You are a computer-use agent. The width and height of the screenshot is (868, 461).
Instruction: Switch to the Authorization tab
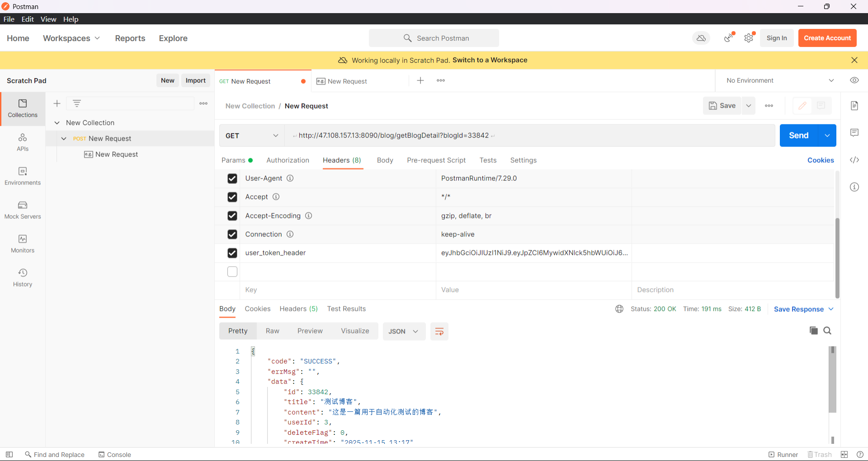click(x=288, y=160)
